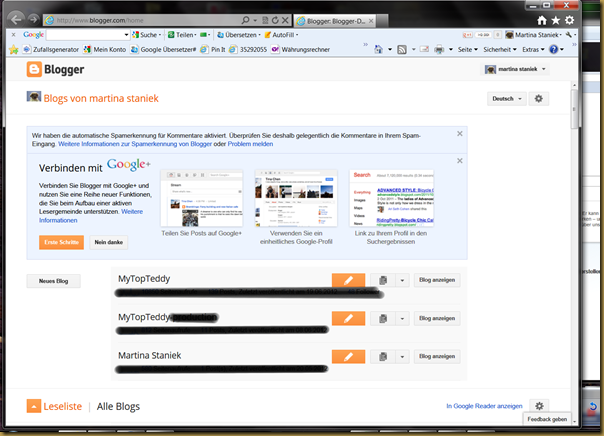Click the search magnifier in the address bar
604x436 pixels.
(245, 20)
